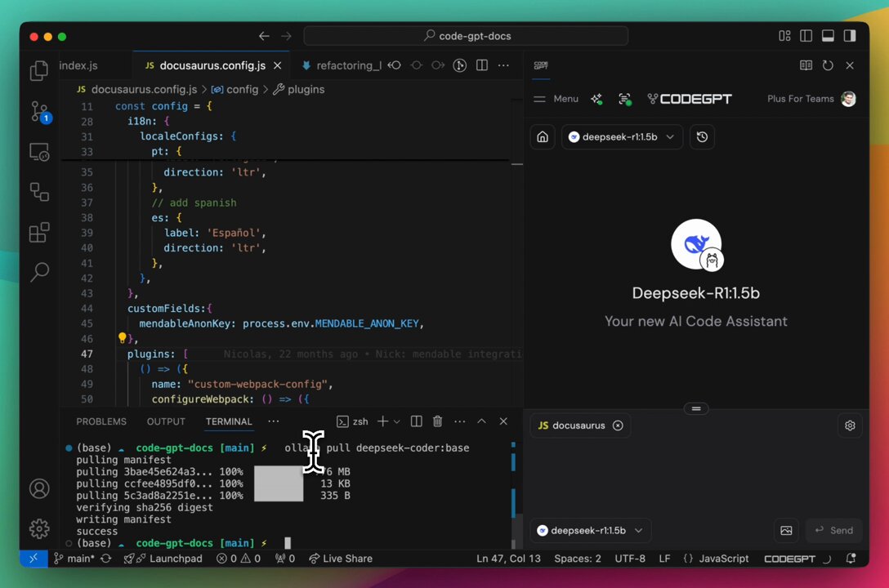Synchronize changes in the status bar
The image size is (889, 588).
pos(106,559)
